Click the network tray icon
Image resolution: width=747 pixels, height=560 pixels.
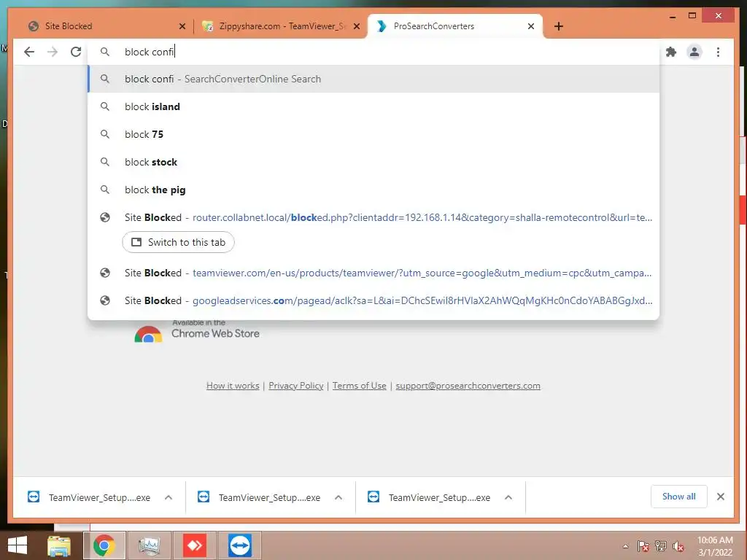661,546
